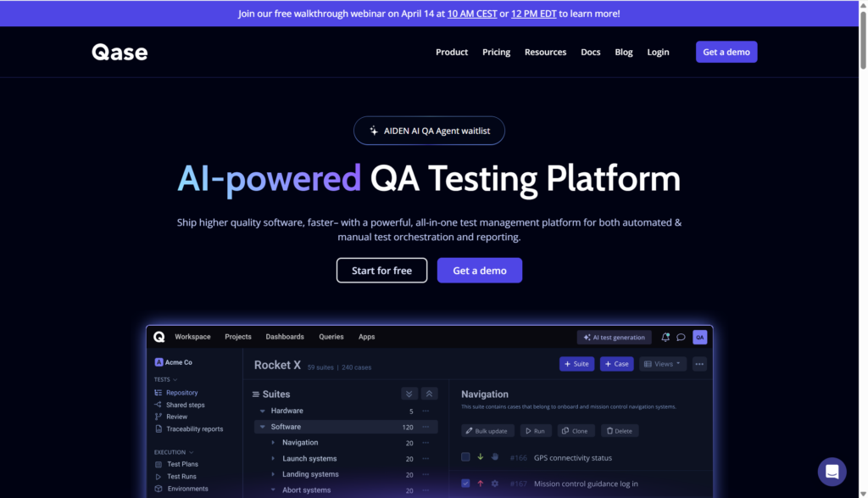
Task: Select Resources in the top navigation
Action: (x=545, y=53)
